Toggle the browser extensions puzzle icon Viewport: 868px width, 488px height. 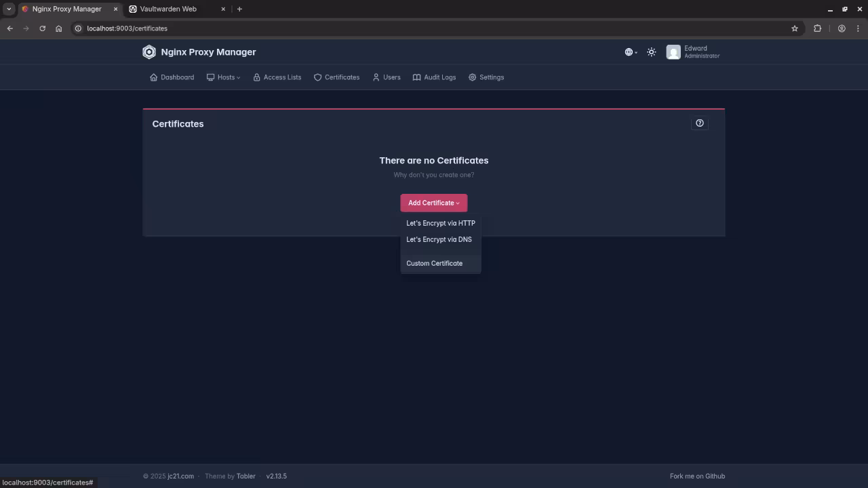[x=818, y=28]
